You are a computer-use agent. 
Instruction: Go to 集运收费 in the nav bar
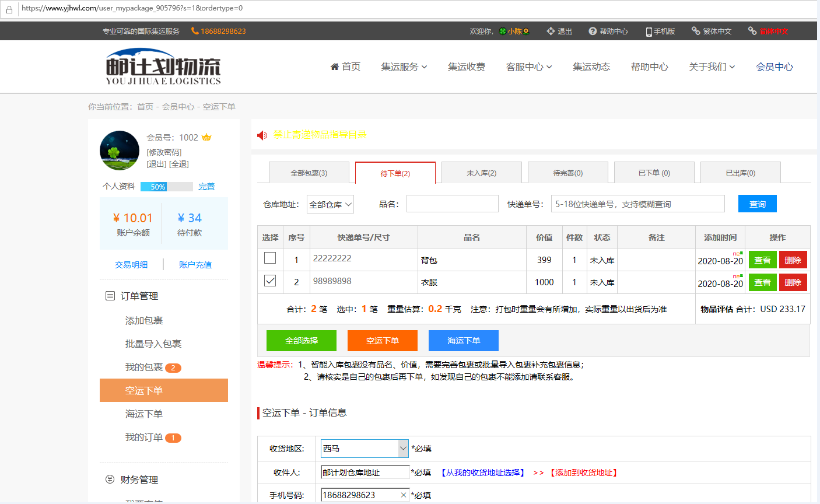[467, 67]
